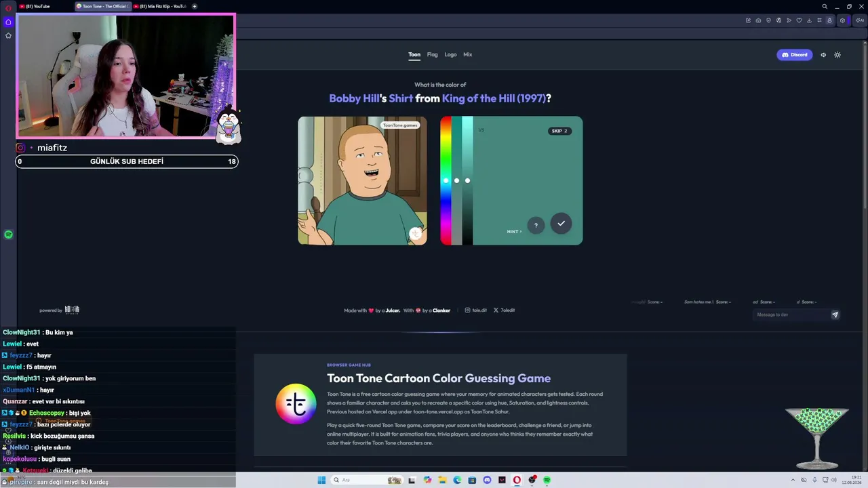This screenshot has height=488, width=868.
Task: Toggle light theme with the sun icon
Action: pyautogui.click(x=837, y=55)
